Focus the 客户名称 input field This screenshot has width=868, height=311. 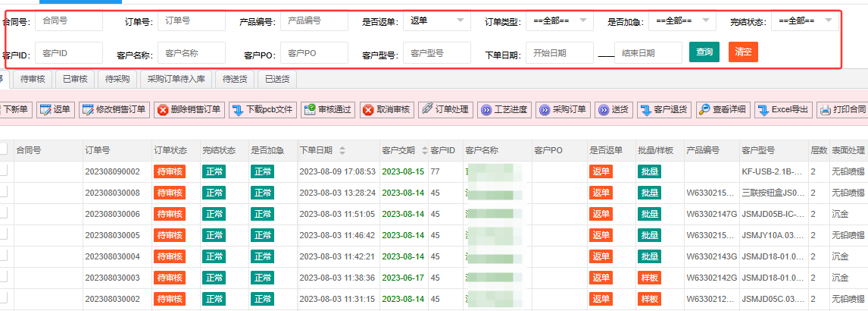[192, 52]
